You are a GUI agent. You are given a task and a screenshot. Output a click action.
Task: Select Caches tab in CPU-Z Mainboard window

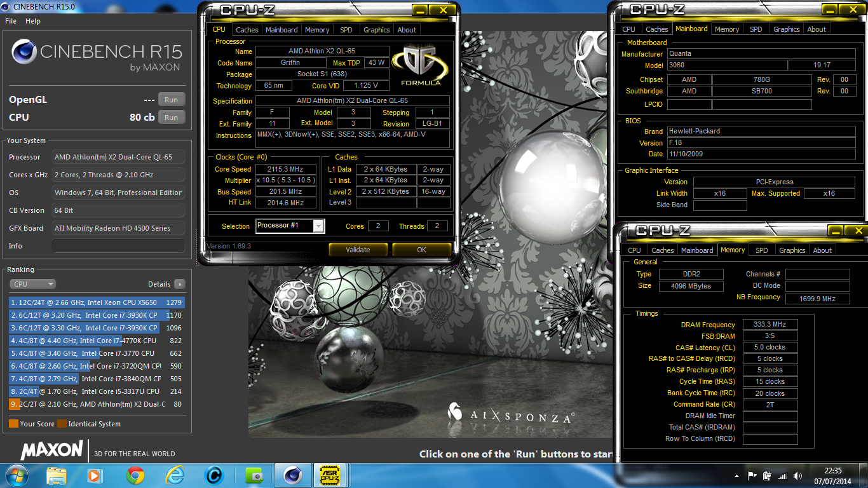tap(657, 29)
